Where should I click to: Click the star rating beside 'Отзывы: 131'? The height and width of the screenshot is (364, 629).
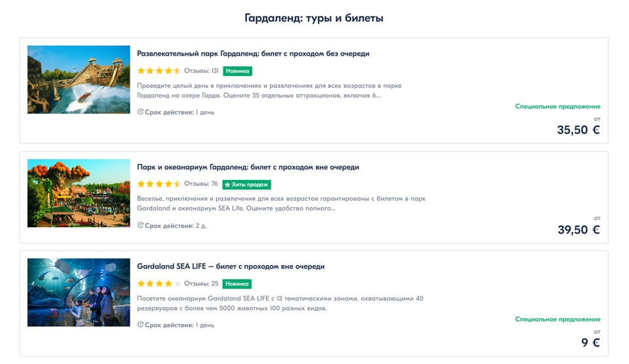coord(159,71)
